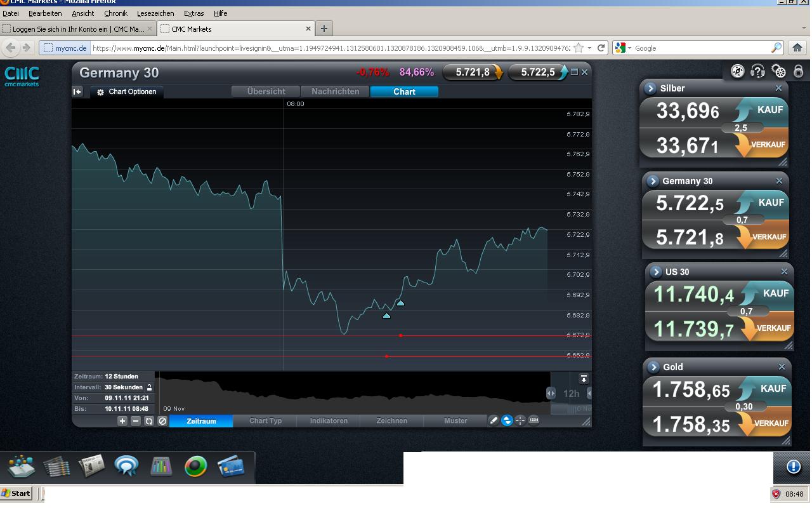Click the 12h time range slider window
This screenshot has width=812, height=508.
571,394
